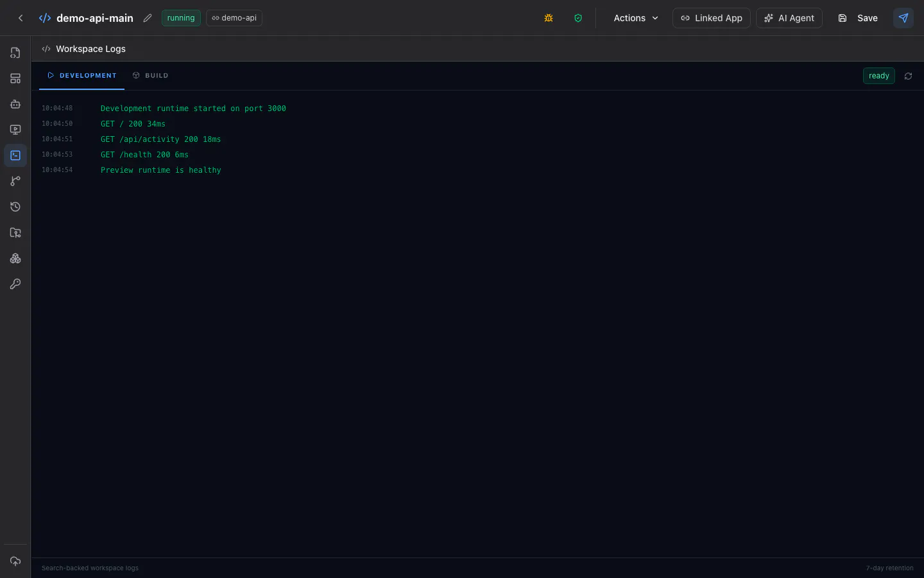924x578 pixels.
Task: Click the 10:04:53 timestamp
Action: point(57,155)
